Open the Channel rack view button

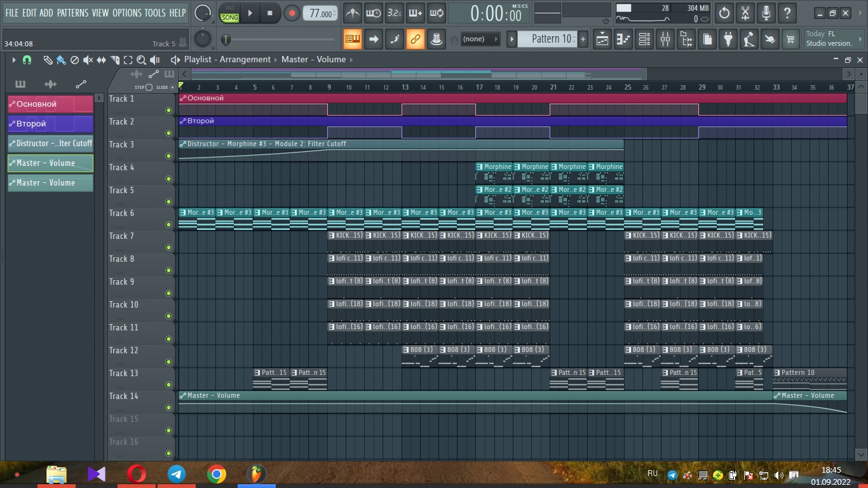pos(644,39)
